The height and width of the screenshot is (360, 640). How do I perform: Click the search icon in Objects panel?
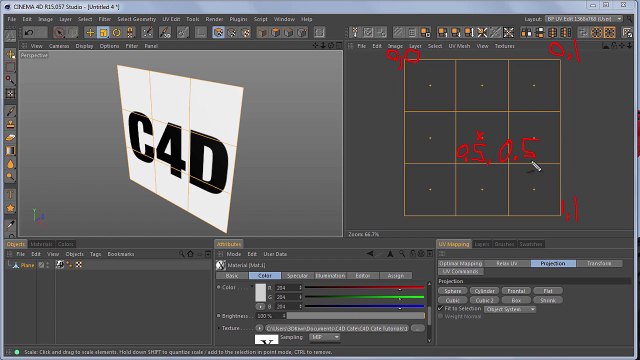click(182, 254)
